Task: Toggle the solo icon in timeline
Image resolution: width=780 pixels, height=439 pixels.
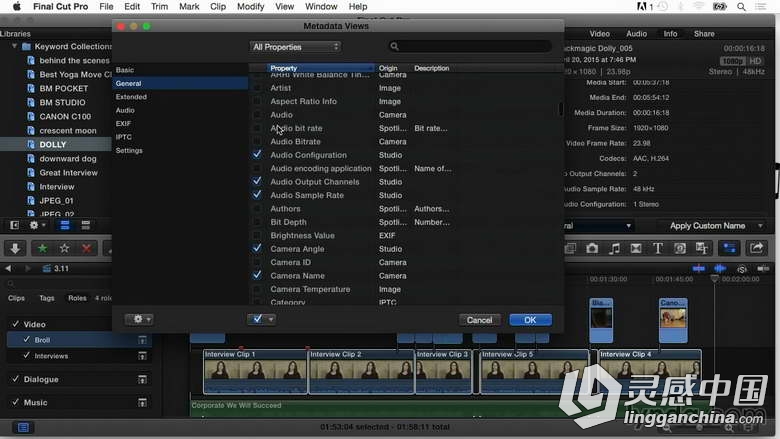Action: coord(742,269)
